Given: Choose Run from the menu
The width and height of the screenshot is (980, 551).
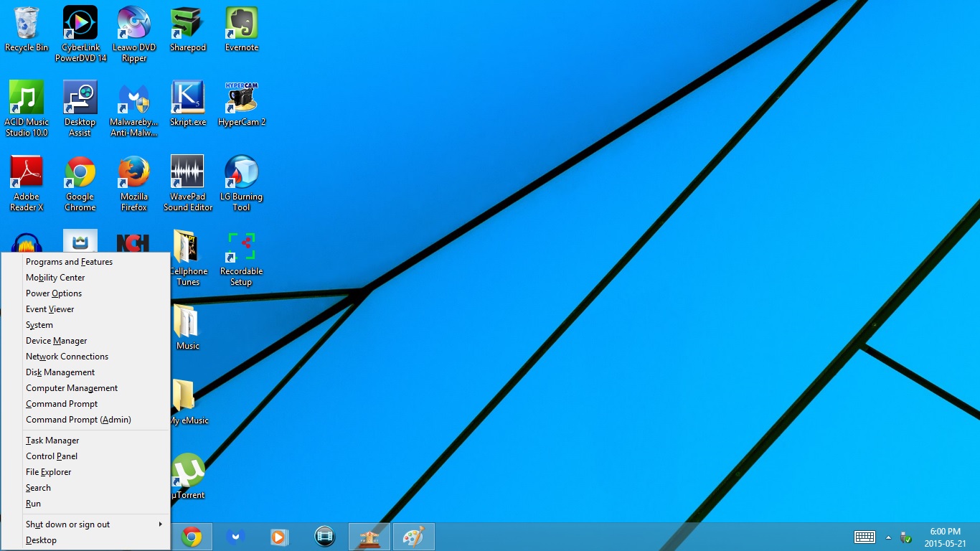Looking at the screenshot, I should [85, 504].
